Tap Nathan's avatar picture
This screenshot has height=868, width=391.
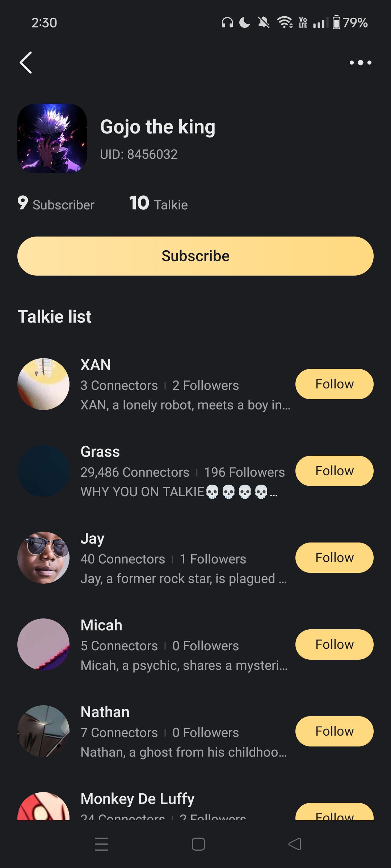tap(43, 731)
